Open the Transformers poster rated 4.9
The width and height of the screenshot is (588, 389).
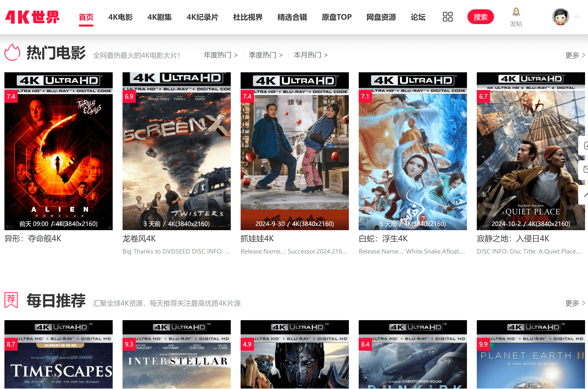coord(295,354)
